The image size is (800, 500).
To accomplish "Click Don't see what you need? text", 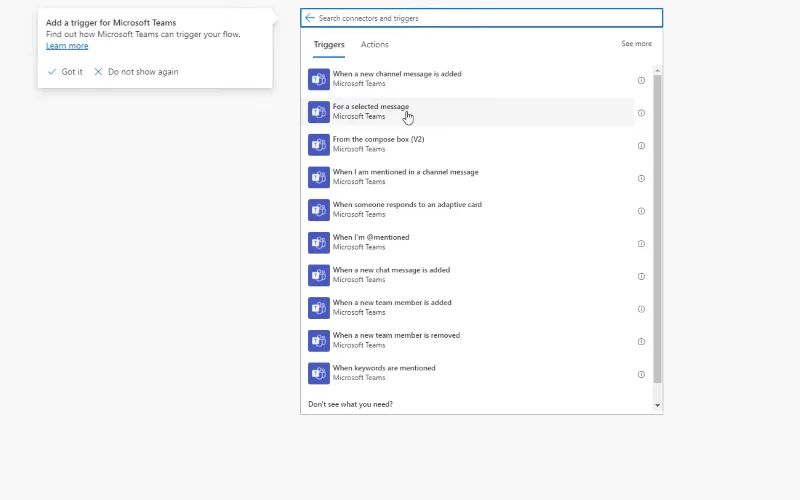I will click(x=351, y=404).
